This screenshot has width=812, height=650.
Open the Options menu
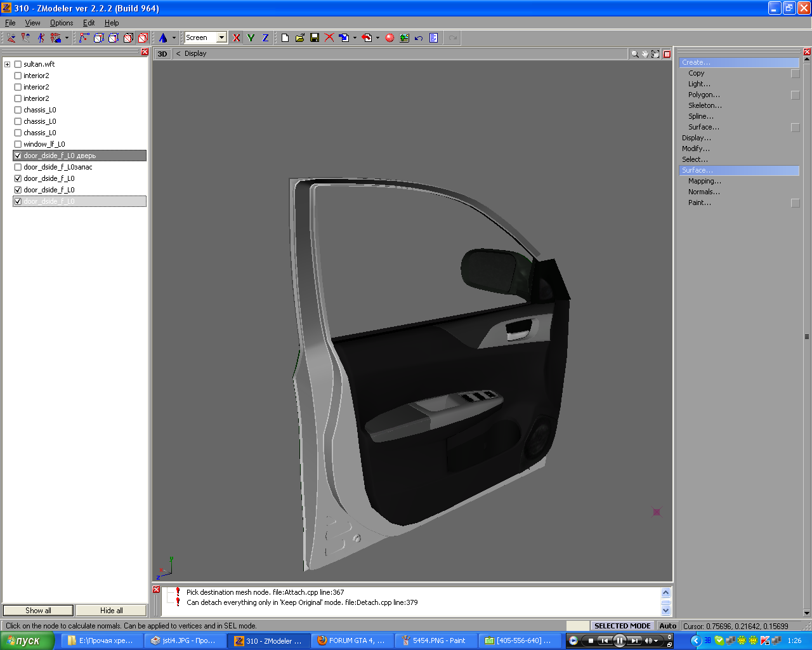[62, 23]
